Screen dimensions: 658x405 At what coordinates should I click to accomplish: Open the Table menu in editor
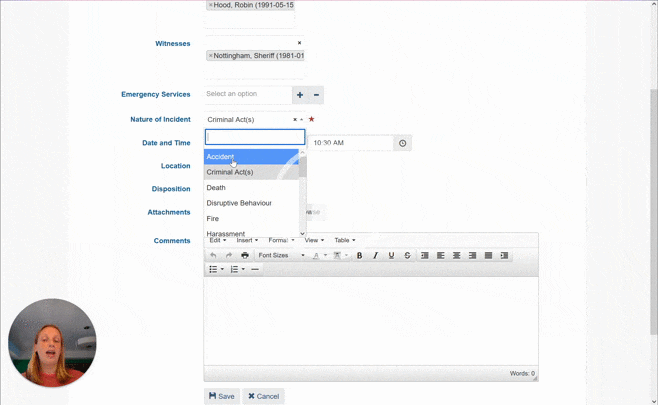[344, 240]
